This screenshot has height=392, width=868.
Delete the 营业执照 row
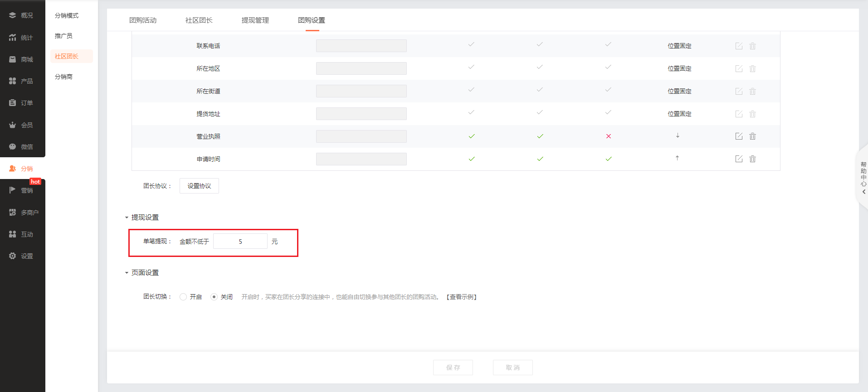(752, 136)
